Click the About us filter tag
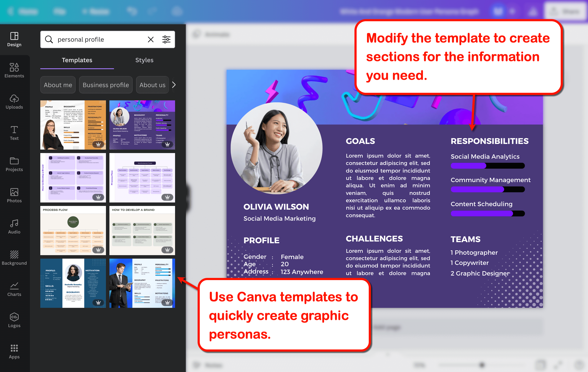 [x=153, y=84]
